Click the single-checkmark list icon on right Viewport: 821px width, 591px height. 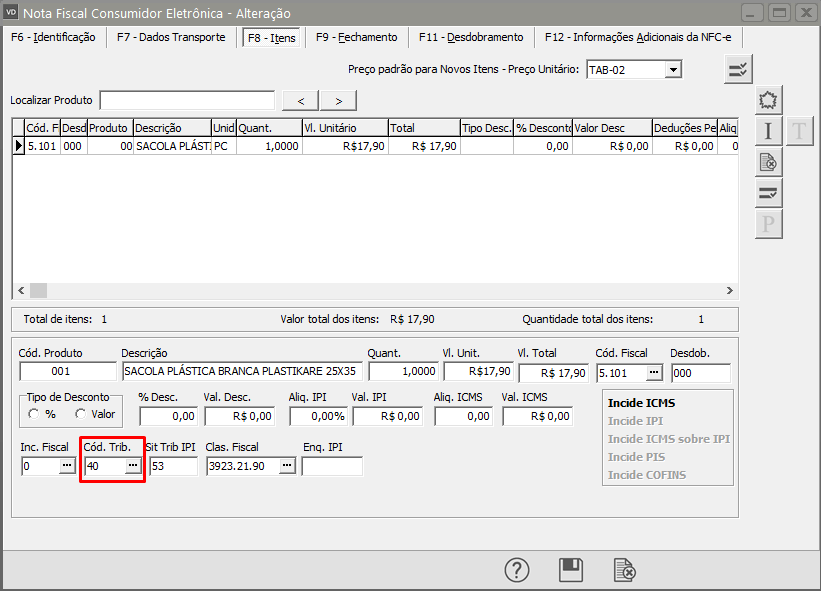tap(768, 193)
